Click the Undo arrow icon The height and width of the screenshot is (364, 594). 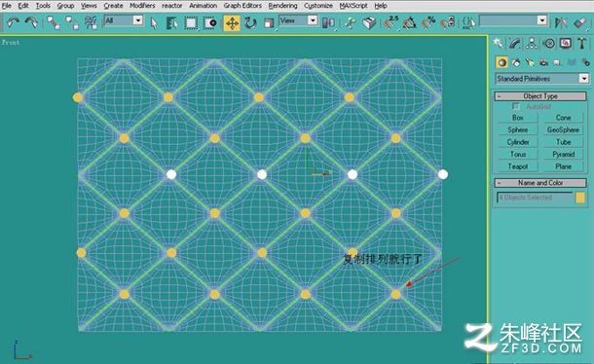coord(13,23)
